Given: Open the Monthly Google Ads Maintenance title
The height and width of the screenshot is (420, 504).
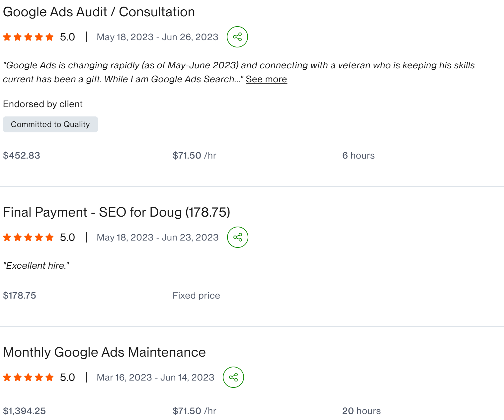Looking at the screenshot, I should [x=104, y=352].
